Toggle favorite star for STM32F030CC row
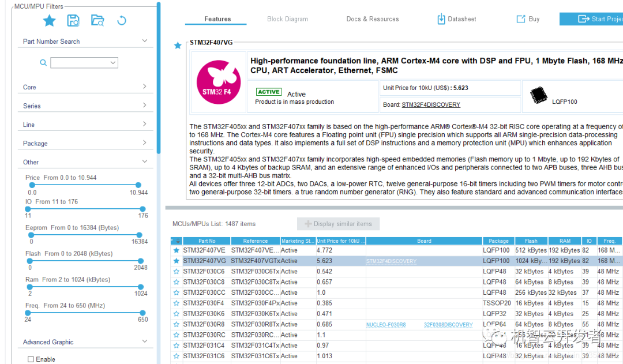 point(176,292)
